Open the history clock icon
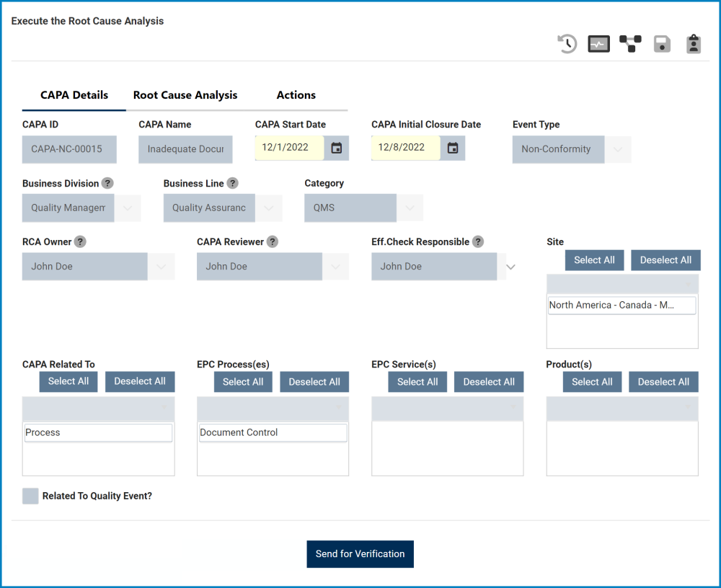The height and width of the screenshot is (588, 721). (x=567, y=44)
